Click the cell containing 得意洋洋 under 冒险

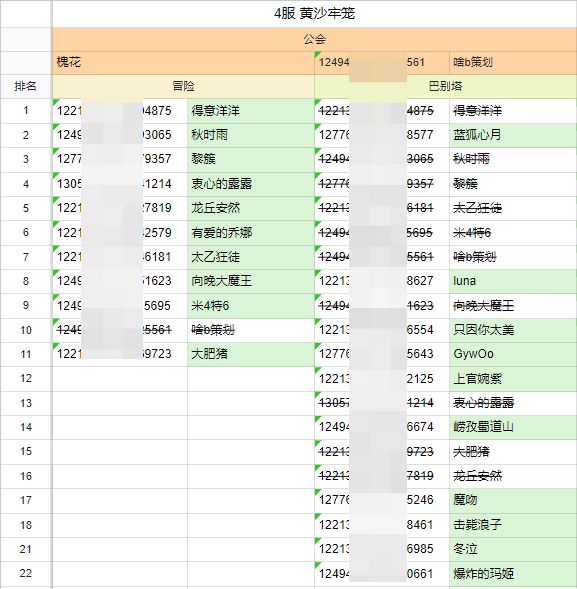pos(251,111)
